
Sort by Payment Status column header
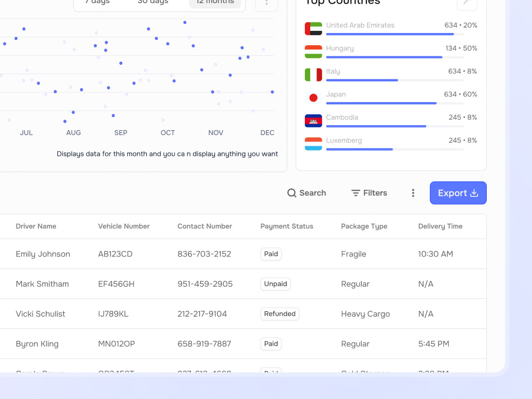pyautogui.click(x=287, y=226)
